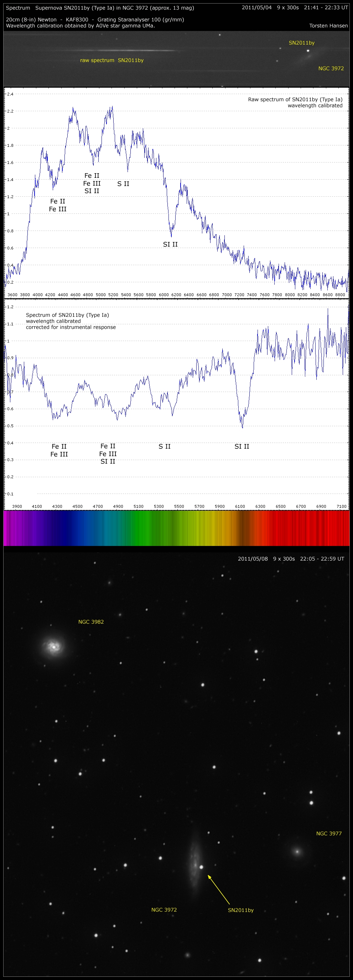
Task: Select the SN2011by label below the yellow arrow
Action: (240, 910)
